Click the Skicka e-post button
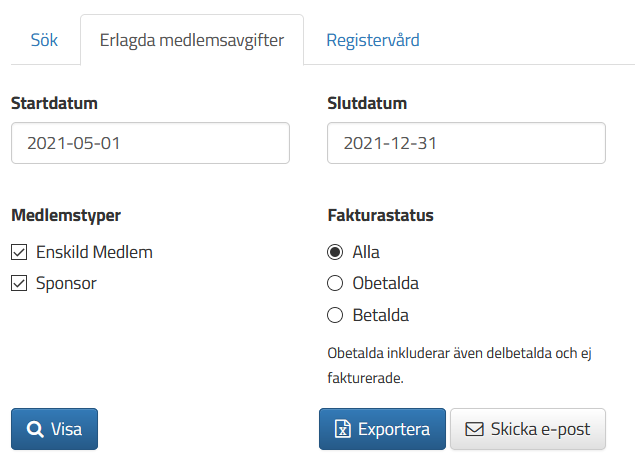 (528, 429)
